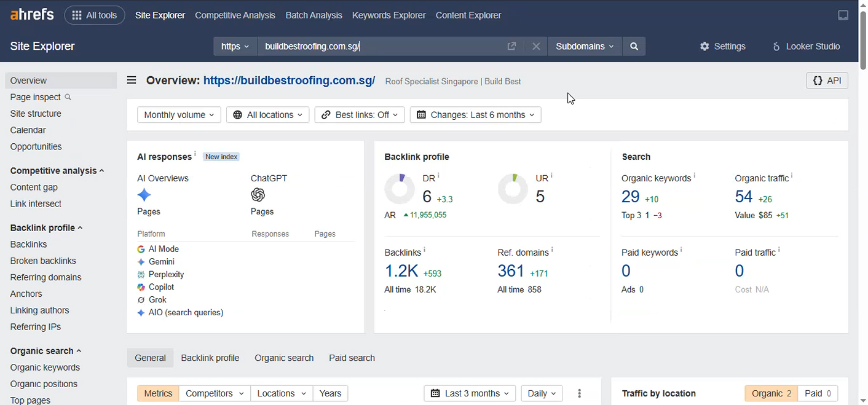Open Organic positions in sidebar

click(44, 385)
